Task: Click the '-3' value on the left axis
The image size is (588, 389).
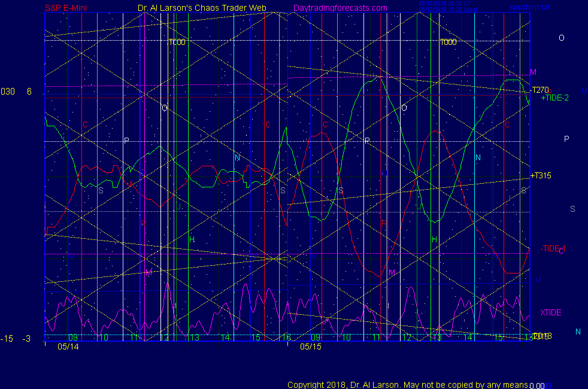Action: (26, 339)
